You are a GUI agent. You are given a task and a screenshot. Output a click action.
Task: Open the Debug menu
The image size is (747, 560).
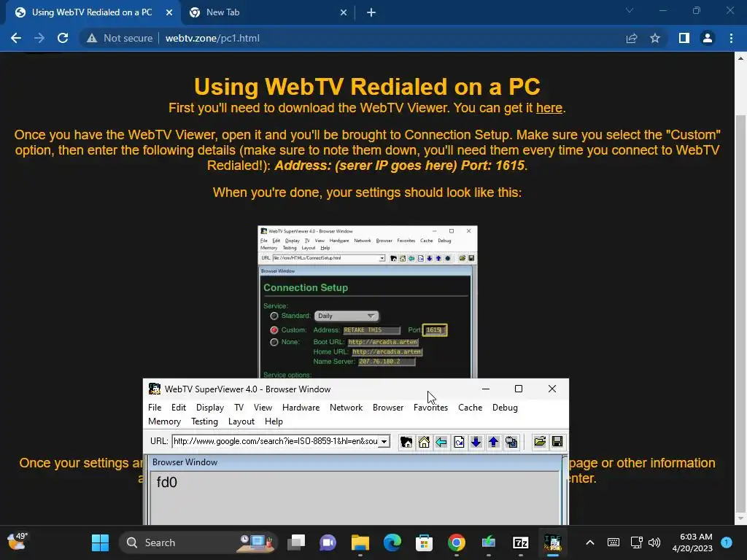505,408
